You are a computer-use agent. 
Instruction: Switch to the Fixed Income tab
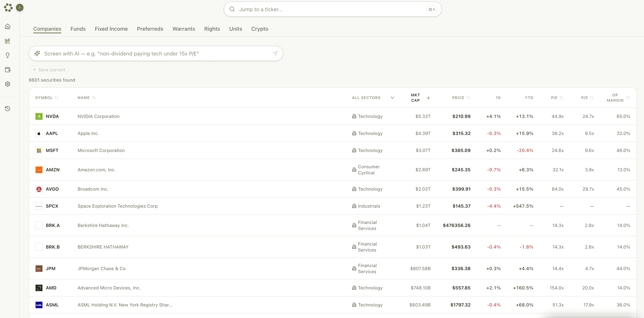111,29
